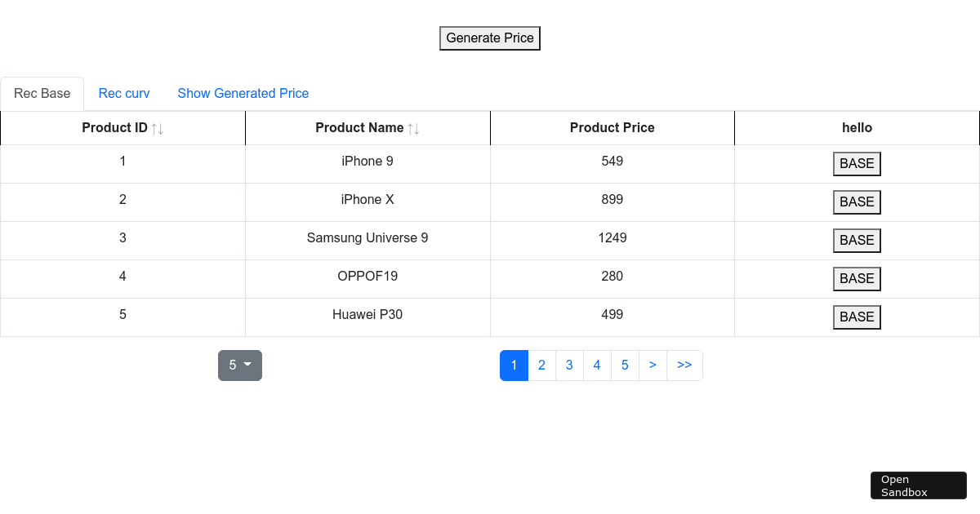
Task: Click BASE button for Huawei P30
Action: point(857,317)
